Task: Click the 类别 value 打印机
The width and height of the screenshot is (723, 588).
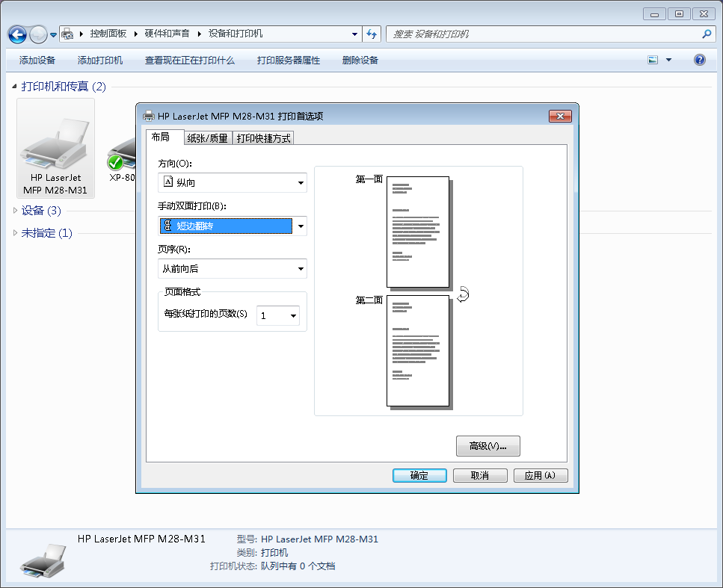Action: click(x=274, y=553)
